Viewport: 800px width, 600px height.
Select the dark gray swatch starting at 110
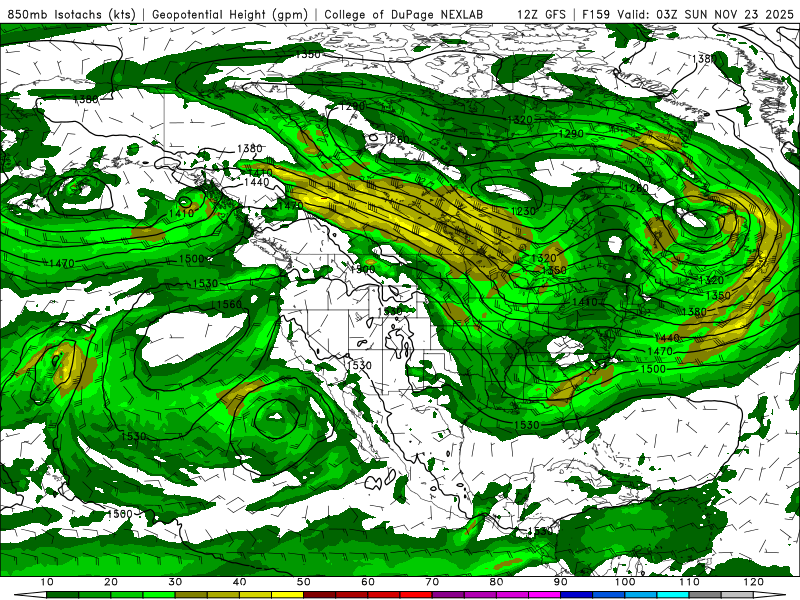(705, 595)
